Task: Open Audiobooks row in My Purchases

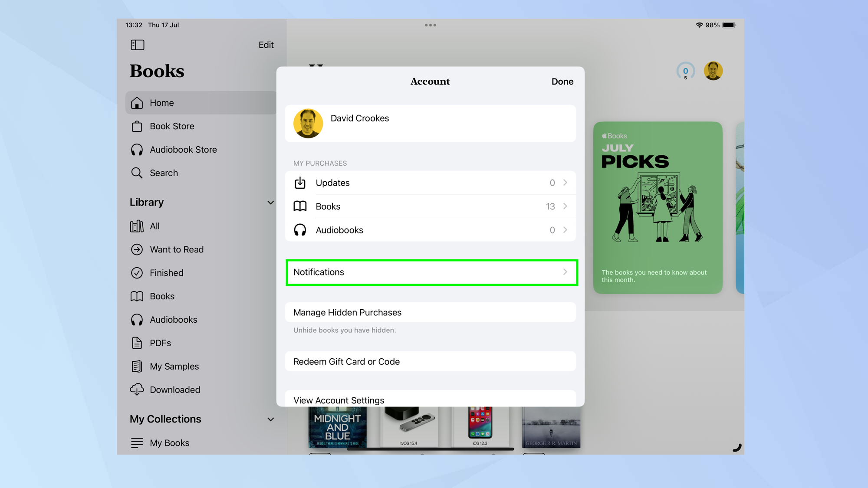Action: pyautogui.click(x=431, y=230)
